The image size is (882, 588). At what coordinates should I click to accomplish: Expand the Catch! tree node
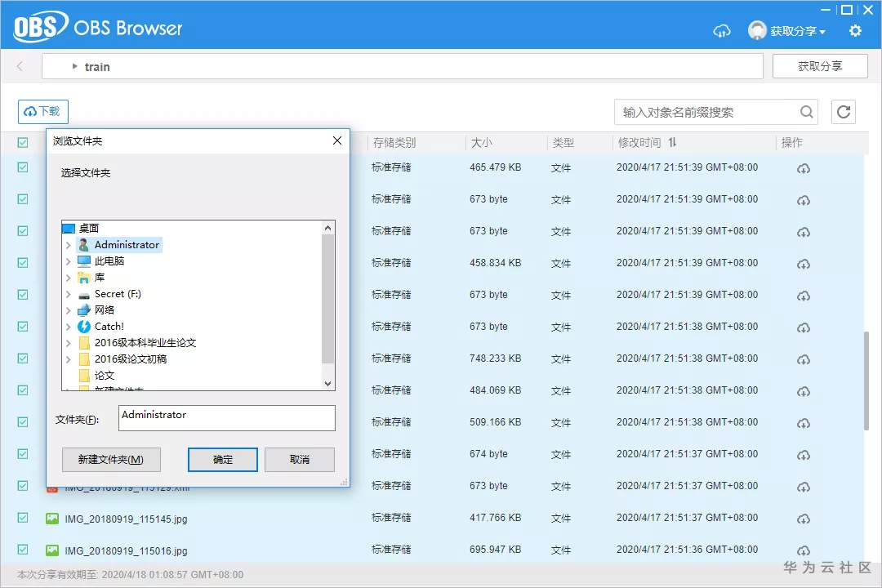[68, 327]
